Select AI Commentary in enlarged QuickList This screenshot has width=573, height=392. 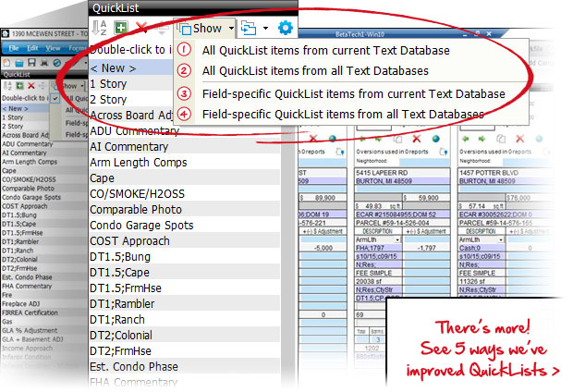pyautogui.click(x=185, y=147)
